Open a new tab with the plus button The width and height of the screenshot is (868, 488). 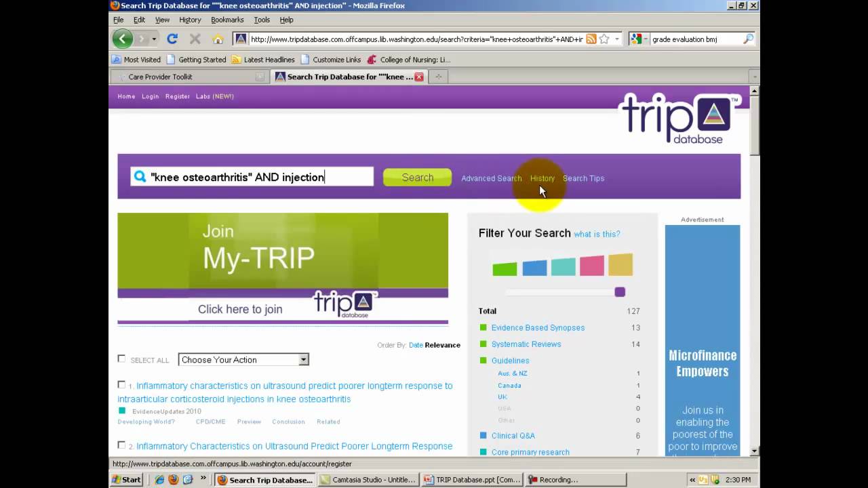pyautogui.click(x=438, y=77)
